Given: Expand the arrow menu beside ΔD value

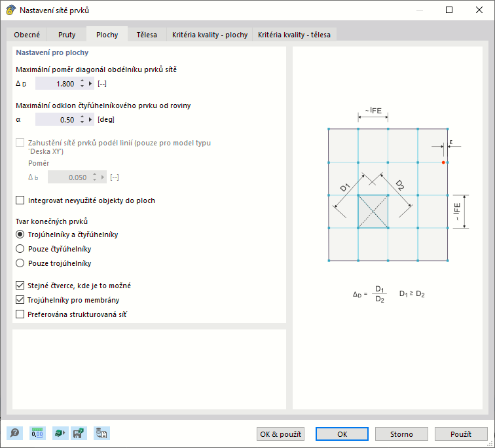Looking at the screenshot, I should tap(90, 84).
